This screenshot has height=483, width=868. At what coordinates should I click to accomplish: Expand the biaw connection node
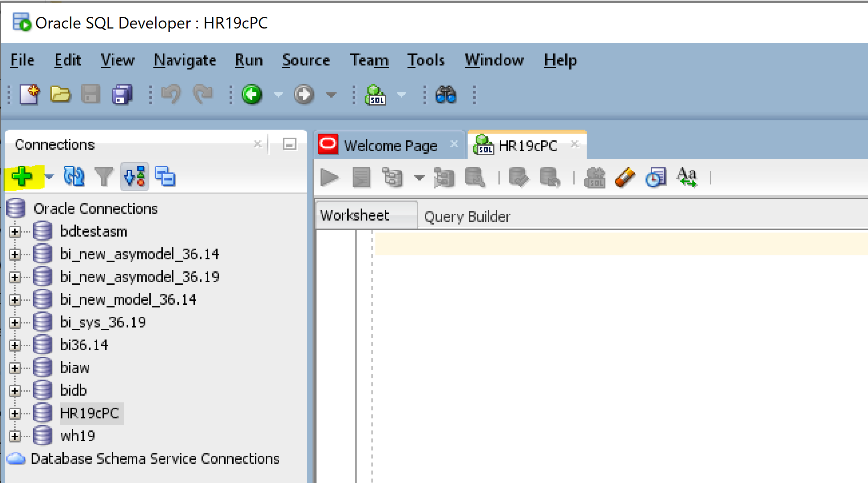click(x=15, y=368)
